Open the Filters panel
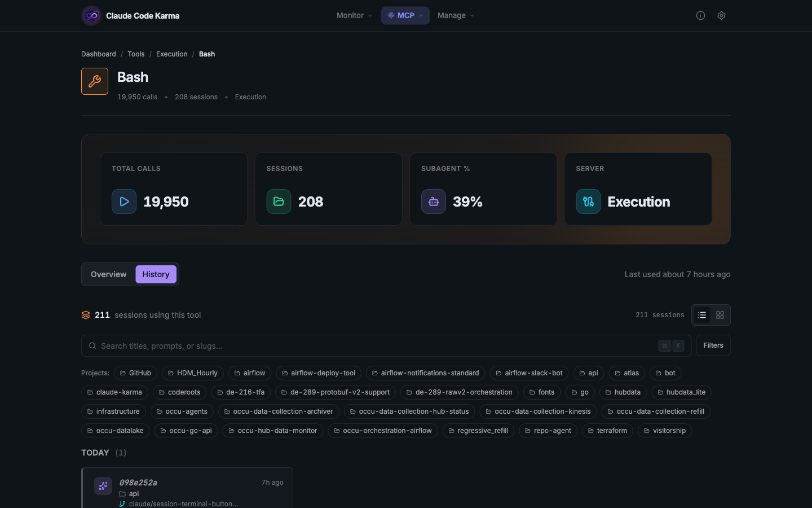The image size is (812, 508). tap(713, 345)
